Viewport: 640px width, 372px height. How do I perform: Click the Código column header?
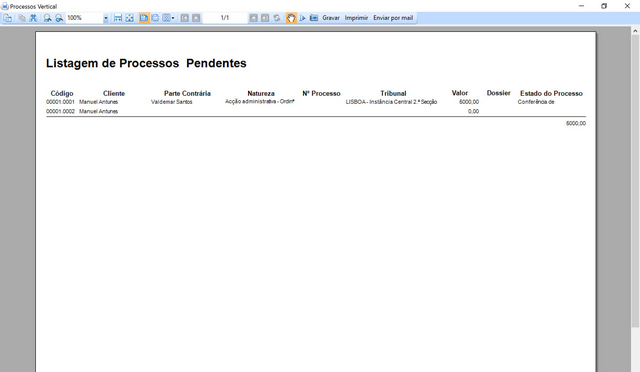(62, 94)
